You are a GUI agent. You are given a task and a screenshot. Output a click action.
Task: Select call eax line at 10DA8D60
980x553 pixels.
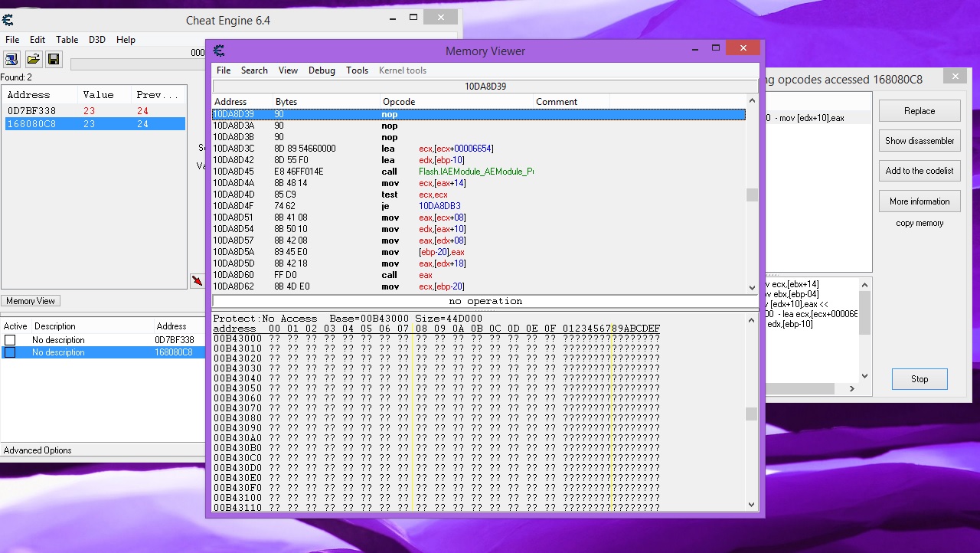coord(479,275)
